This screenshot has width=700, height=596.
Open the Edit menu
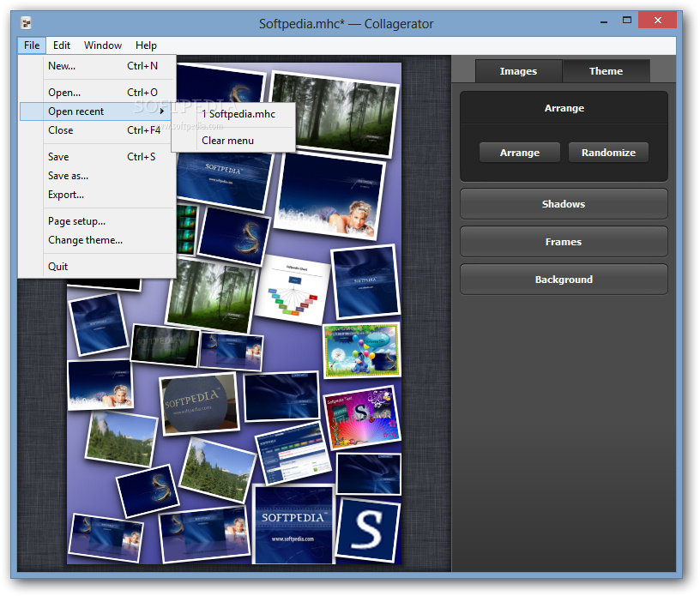(62, 45)
